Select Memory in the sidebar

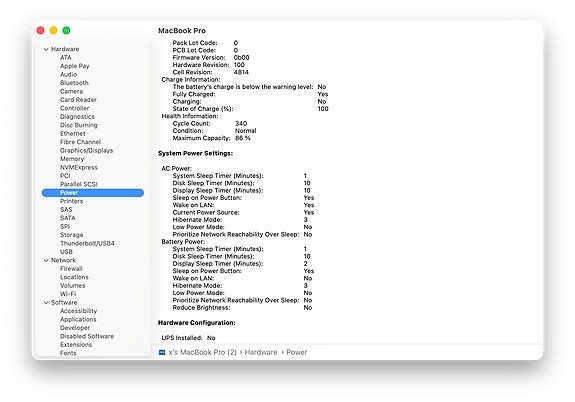pyautogui.click(x=72, y=159)
